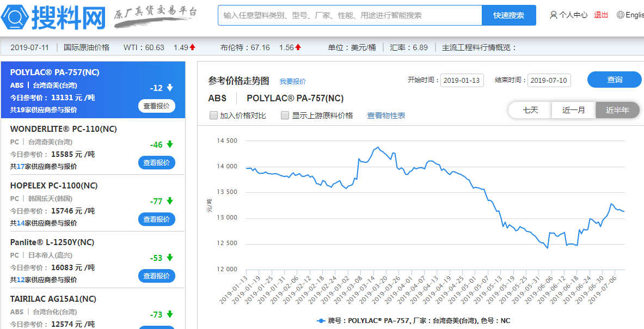This screenshot has height=329, width=644.
Task: Click 查看报价 for Panlite L-1250Y
Action: 157,276
